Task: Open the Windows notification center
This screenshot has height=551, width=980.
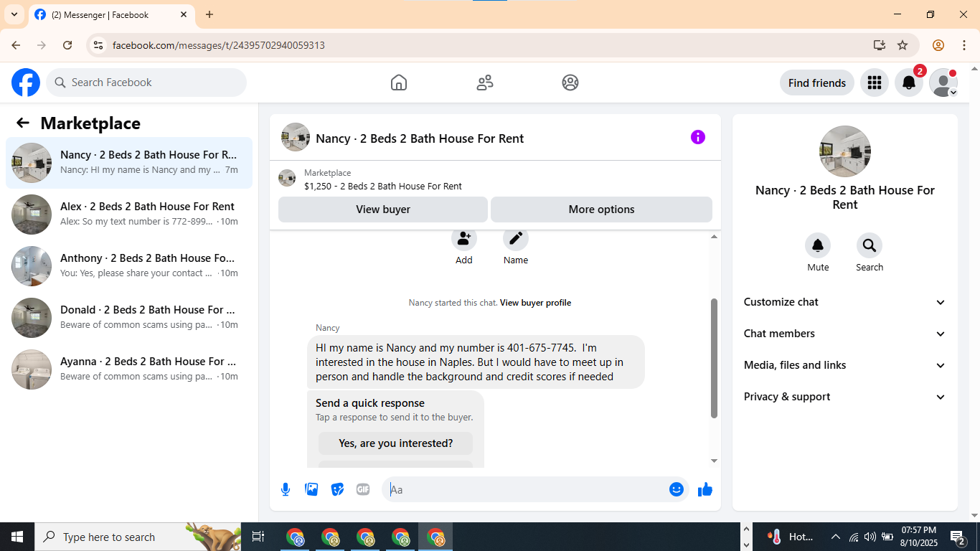Action: pyautogui.click(x=958, y=537)
